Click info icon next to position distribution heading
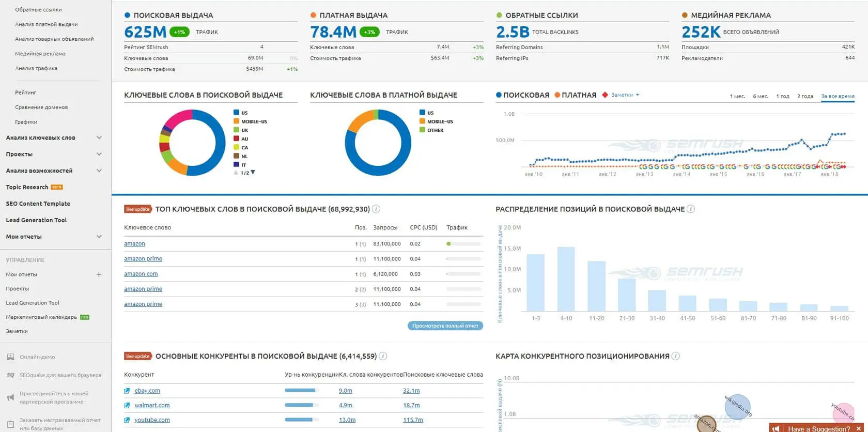This screenshot has width=868, height=432. [691, 209]
